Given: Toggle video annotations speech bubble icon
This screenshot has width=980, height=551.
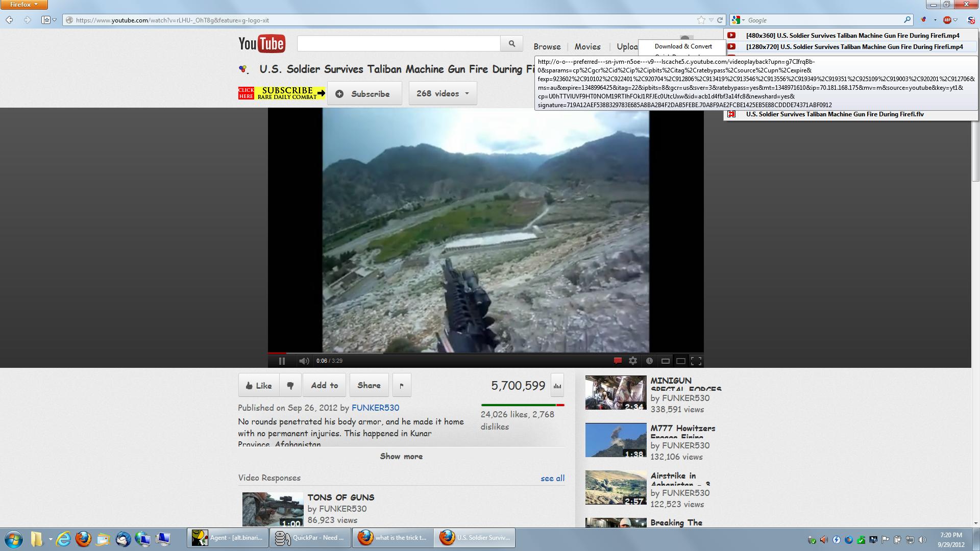Looking at the screenshot, I should point(617,361).
